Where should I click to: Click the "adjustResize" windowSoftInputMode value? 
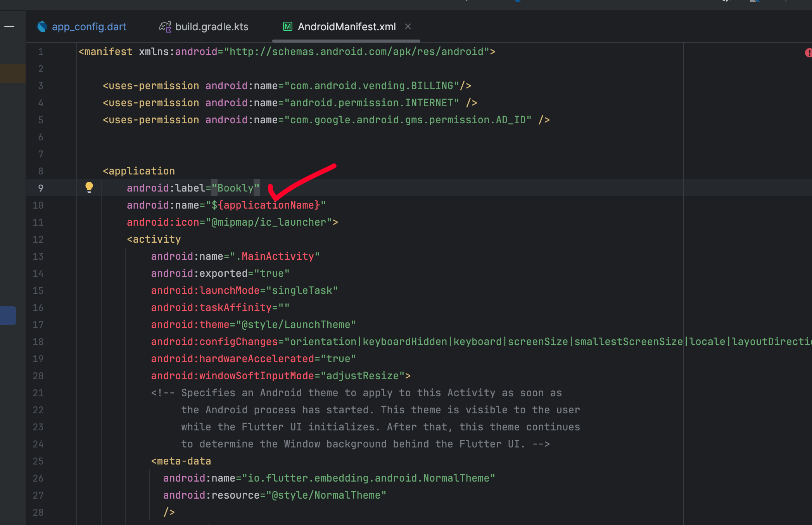point(363,376)
